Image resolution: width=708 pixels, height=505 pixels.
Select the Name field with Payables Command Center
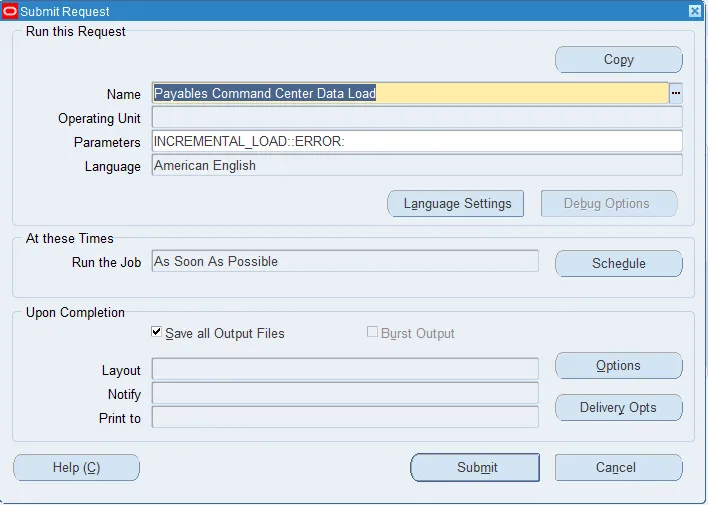410,94
